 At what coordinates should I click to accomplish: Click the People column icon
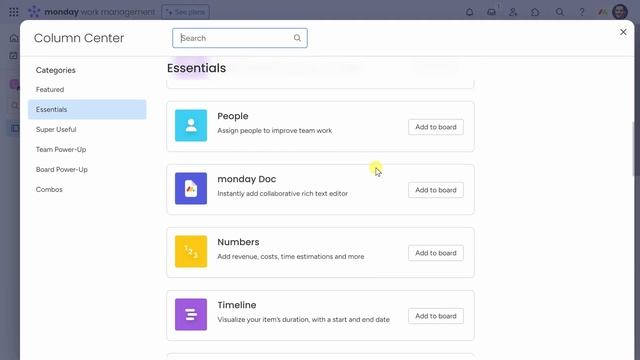[191, 125]
